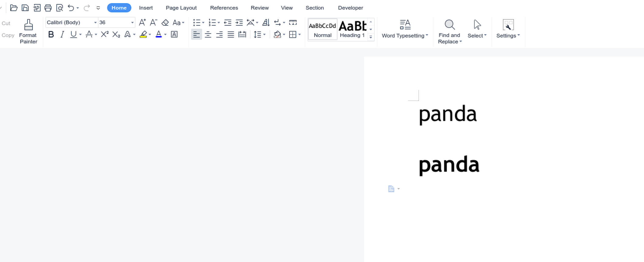Enable center text alignment
This screenshot has width=644, height=262.
(x=208, y=34)
